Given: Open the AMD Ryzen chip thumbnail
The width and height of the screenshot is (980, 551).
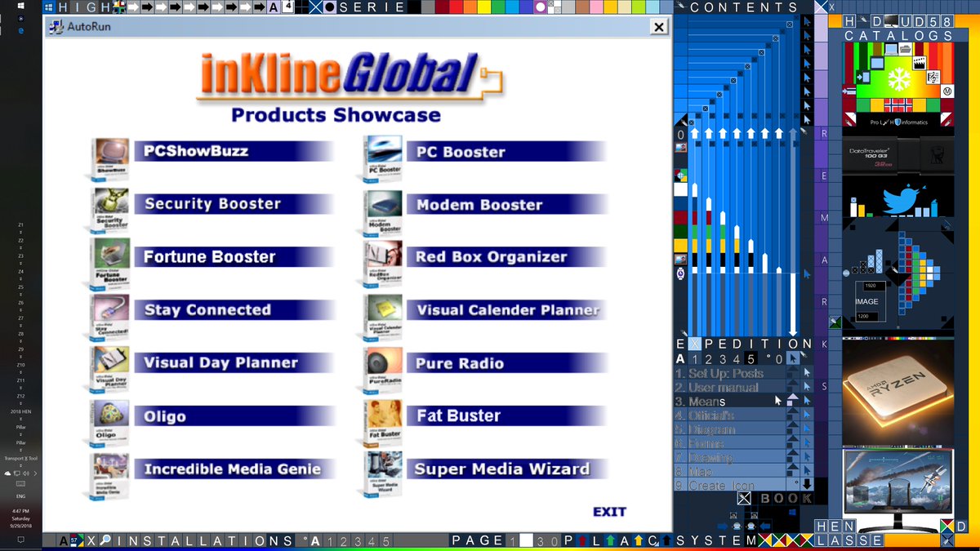Looking at the screenshot, I should [x=898, y=391].
